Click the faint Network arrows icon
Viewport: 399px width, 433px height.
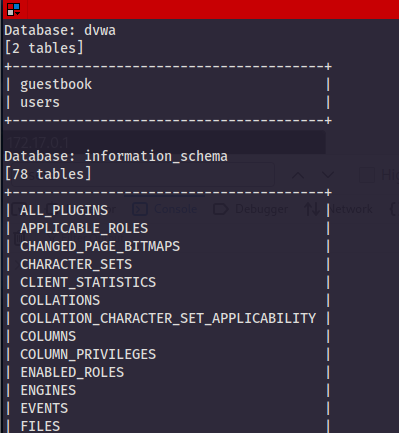coord(312,209)
